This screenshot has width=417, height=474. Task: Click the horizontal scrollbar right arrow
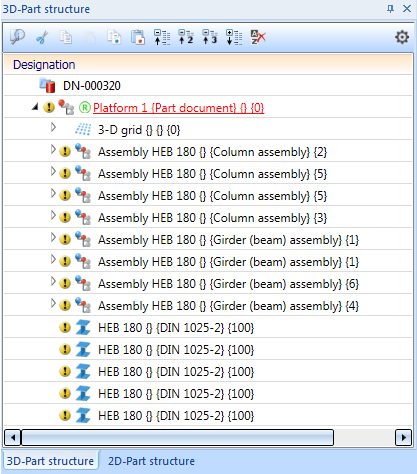403,437
